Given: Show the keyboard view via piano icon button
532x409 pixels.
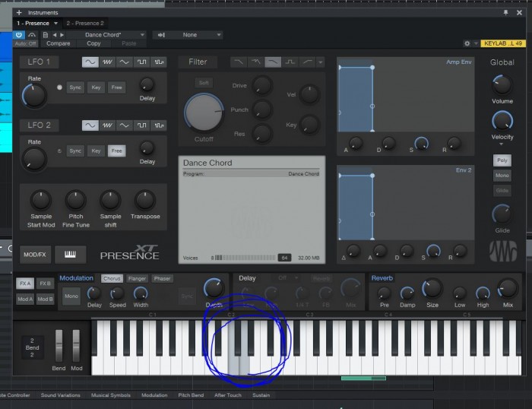Looking at the screenshot, I should pos(70,254).
